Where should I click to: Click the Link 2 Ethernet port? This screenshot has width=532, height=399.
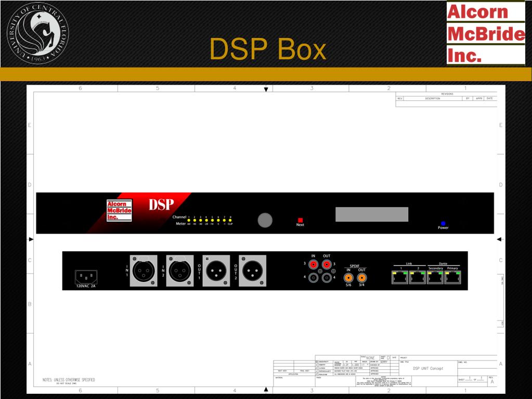(x=418, y=278)
